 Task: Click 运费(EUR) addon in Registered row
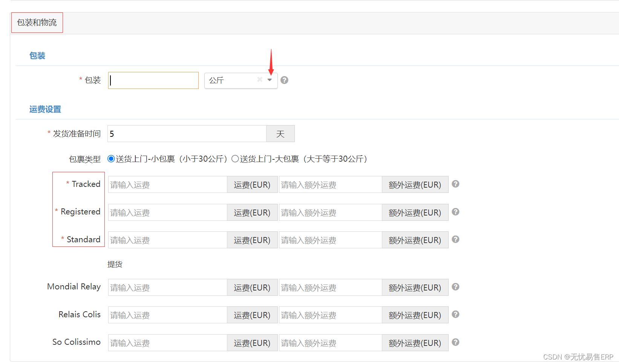[x=252, y=213]
